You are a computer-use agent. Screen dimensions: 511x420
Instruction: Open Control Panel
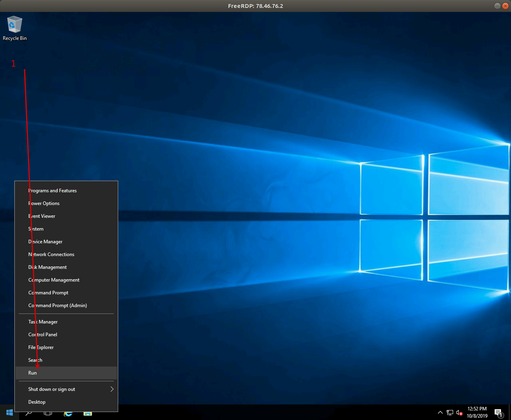pyautogui.click(x=66, y=335)
